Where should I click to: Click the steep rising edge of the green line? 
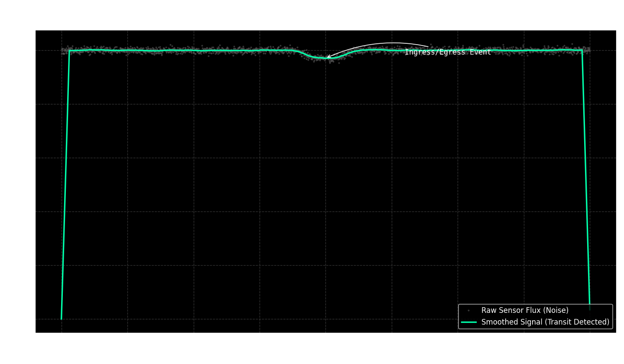(65, 182)
